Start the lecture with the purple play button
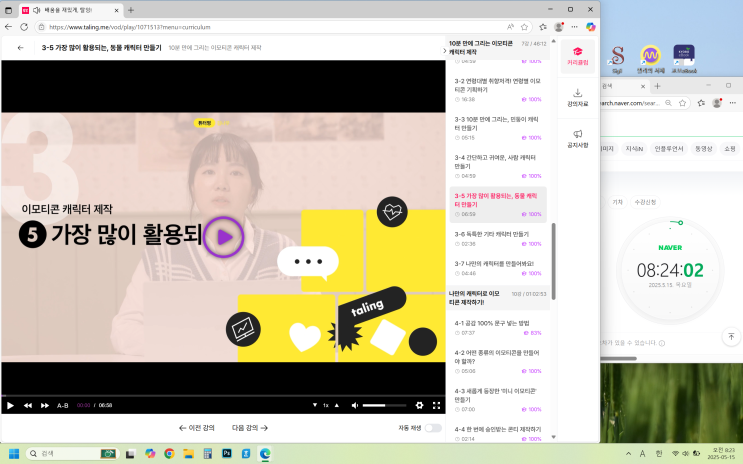The width and height of the screenshot is (743, 464). pos(224,237)
